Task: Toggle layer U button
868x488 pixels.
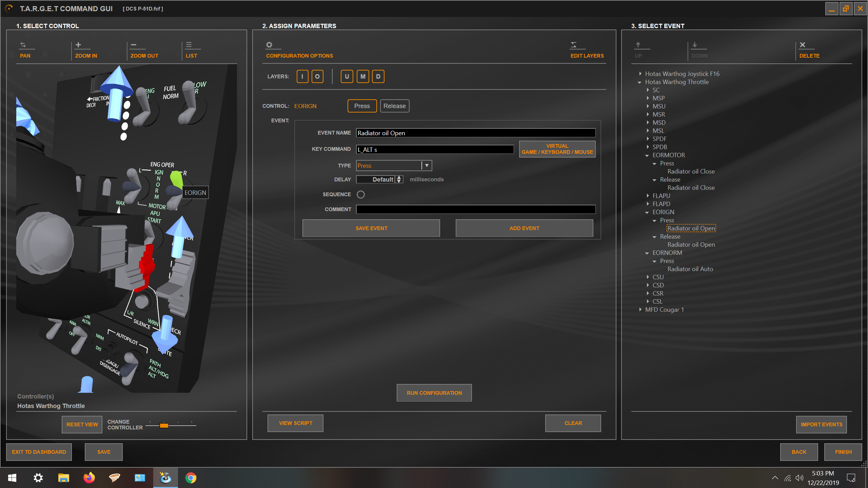Action: pos(347,77)
